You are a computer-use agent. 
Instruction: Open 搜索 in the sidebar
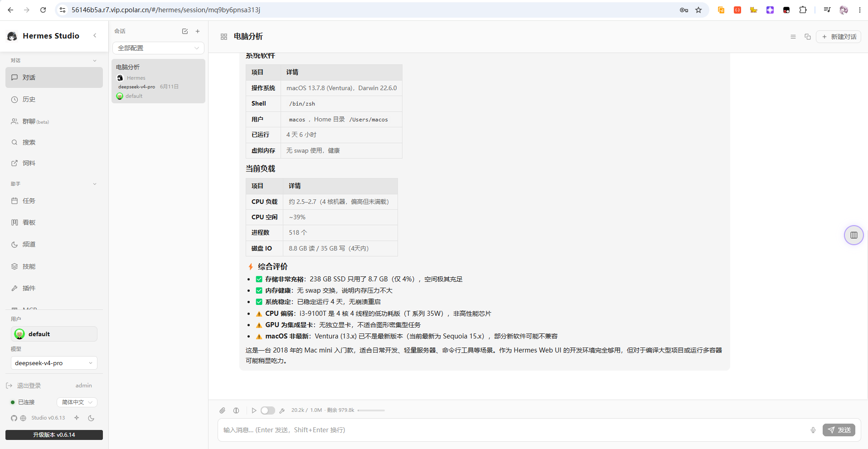(54, 142)
